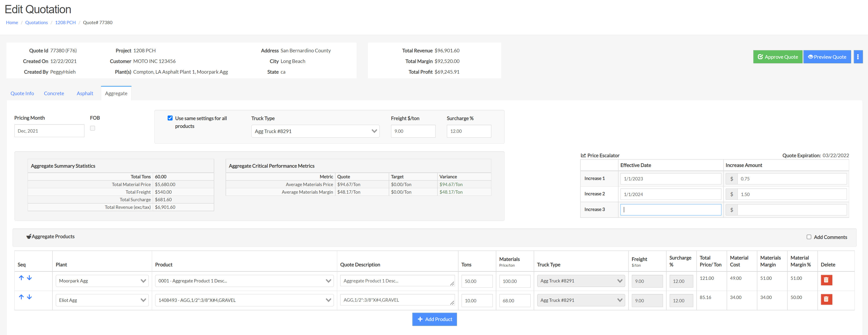Image resolution: width=868 pixels, height=335 pixels.
Task: Switch to the Asphalt tab
Action: pyautogui.click(x=85, y=94)
